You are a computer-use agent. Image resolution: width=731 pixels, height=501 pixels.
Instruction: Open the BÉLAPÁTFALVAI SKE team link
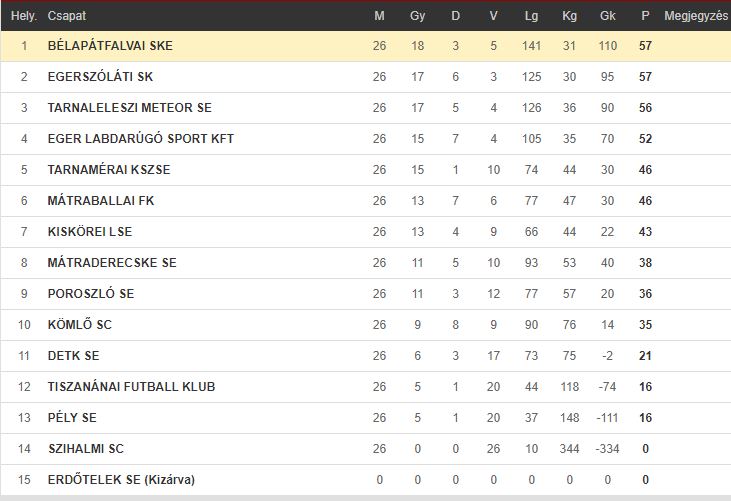[x=110, y=46]
